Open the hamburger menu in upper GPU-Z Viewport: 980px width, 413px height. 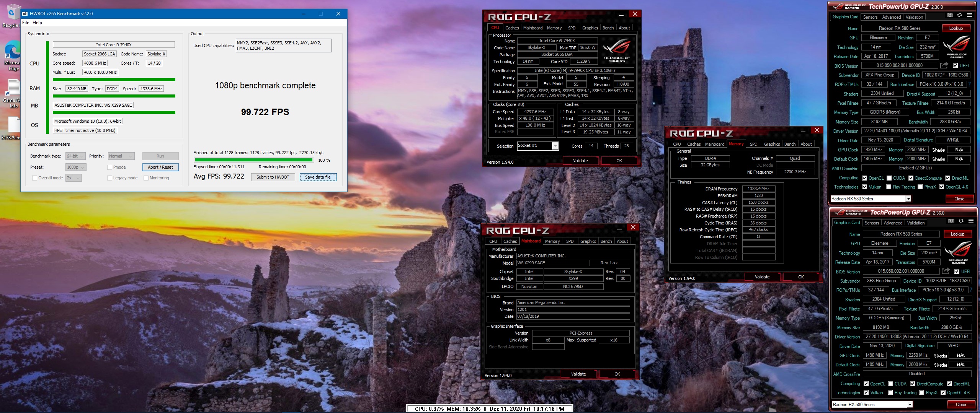969,15
